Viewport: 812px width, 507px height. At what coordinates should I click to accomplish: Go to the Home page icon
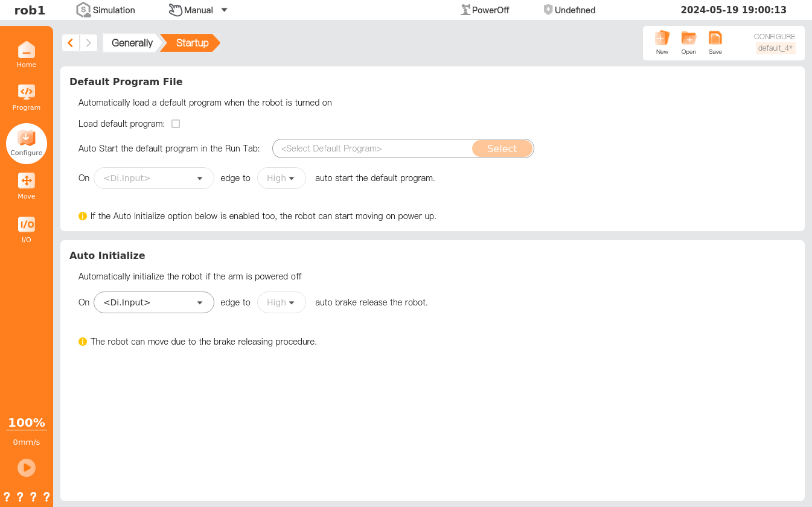pos(26,49)
